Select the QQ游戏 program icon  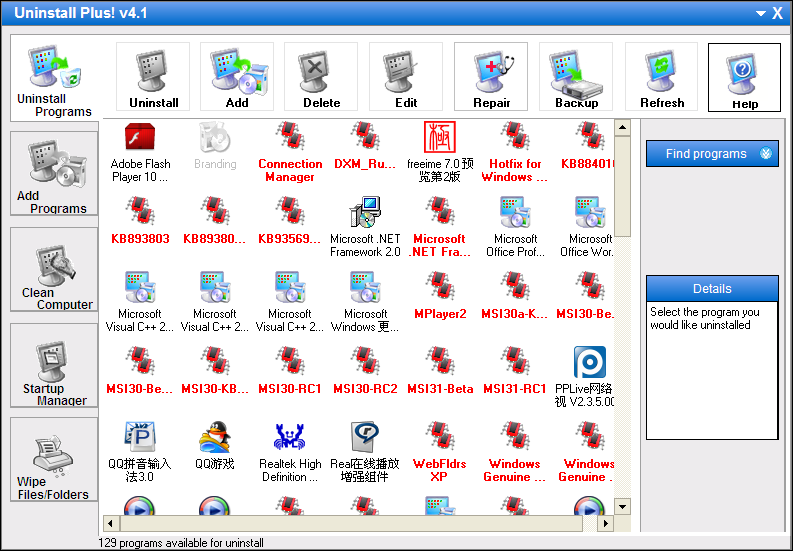pos(215,447)
